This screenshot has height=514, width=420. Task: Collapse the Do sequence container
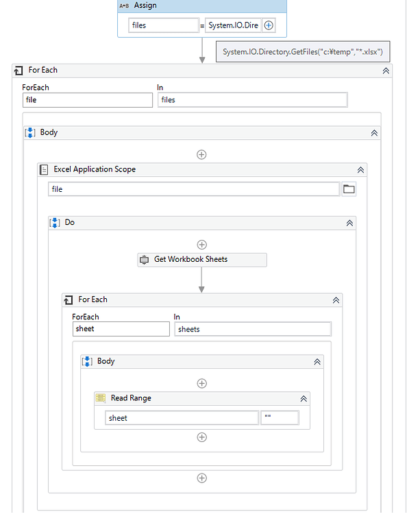[x=350, y=223]
